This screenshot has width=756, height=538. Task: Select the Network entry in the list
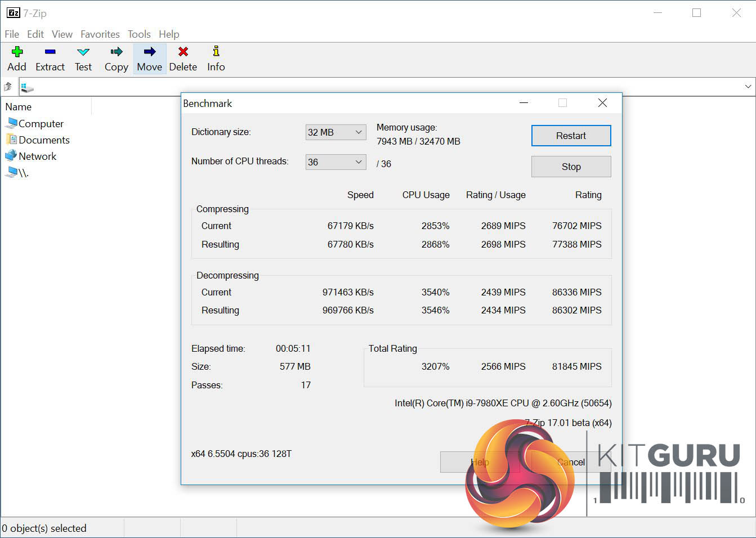pyautogui.click(x=37, y=156)
